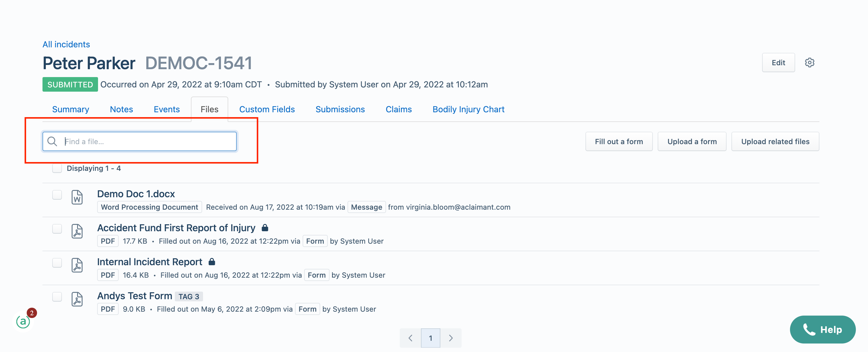Check the box for Demo Doc 1.docx
Viewport: 868px width, 352px height.
pos(57,195)
